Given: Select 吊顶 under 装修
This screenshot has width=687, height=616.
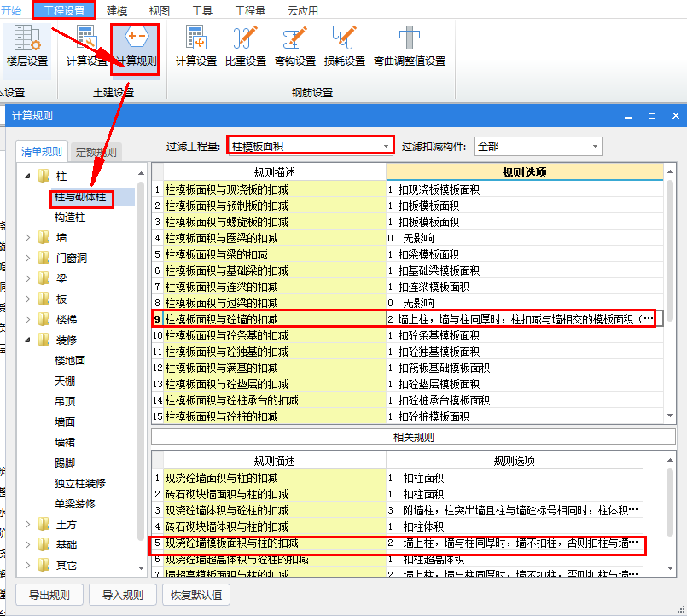Looking at the screenshot, I should click(x=65, y=401).
